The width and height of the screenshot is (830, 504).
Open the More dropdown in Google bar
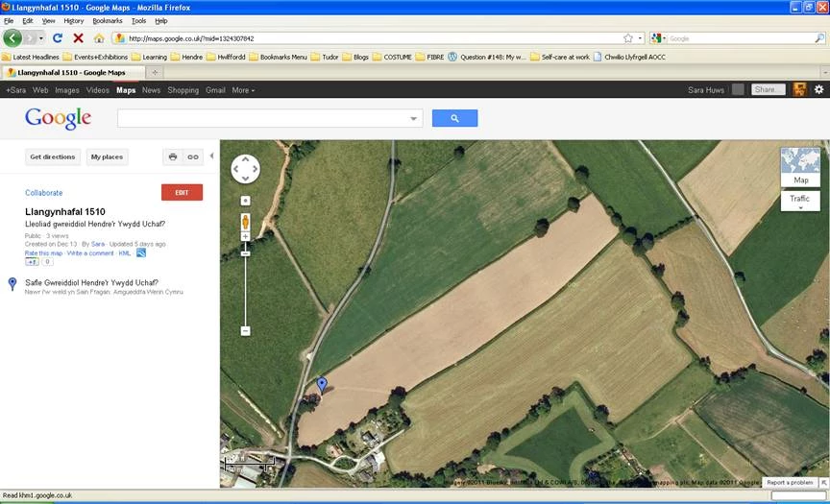click(x=243, y=90)
